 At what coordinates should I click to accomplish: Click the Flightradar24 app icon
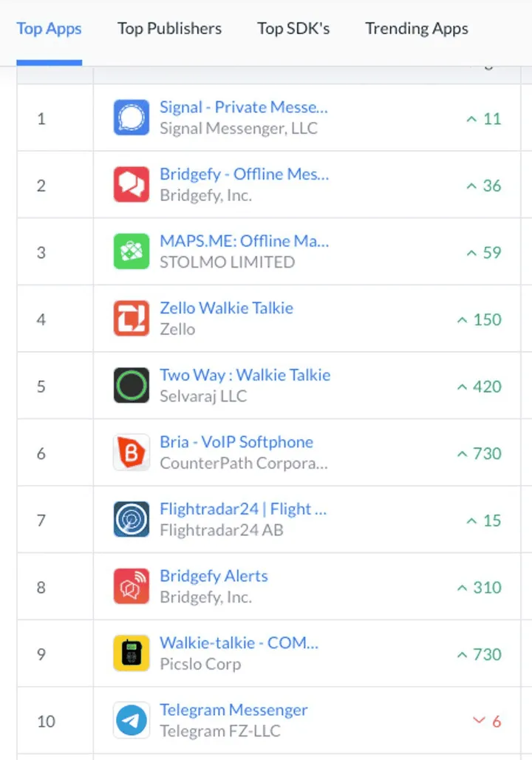coord(132,520)
